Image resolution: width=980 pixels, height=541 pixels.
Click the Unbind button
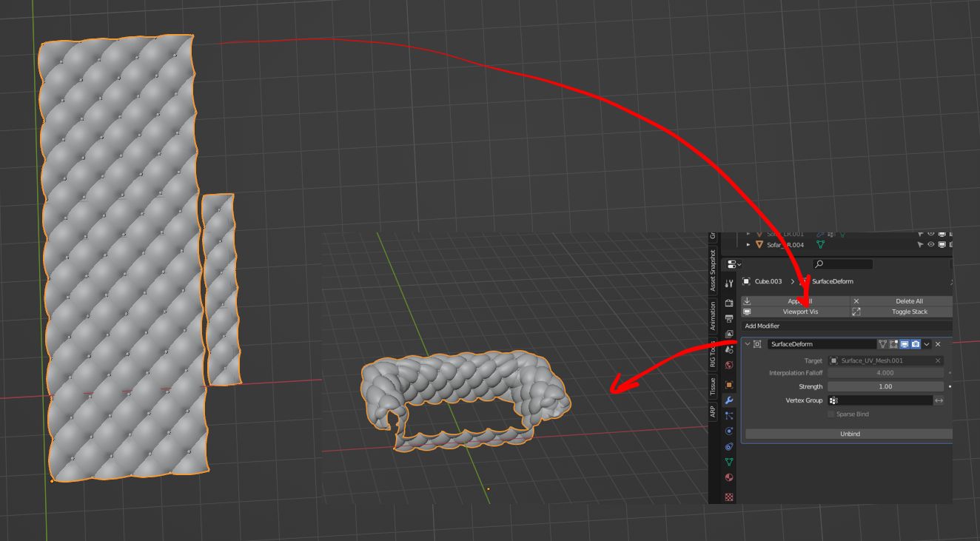[850, 434]
